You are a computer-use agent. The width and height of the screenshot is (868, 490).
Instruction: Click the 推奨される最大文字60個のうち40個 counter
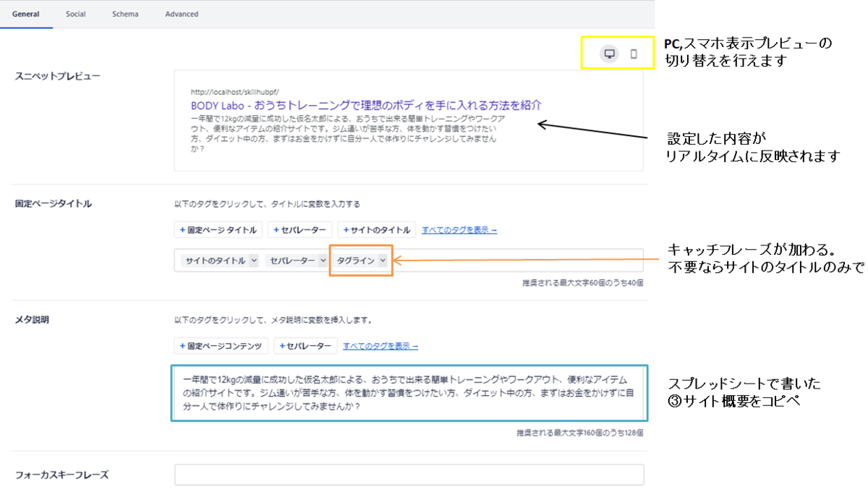583,283
